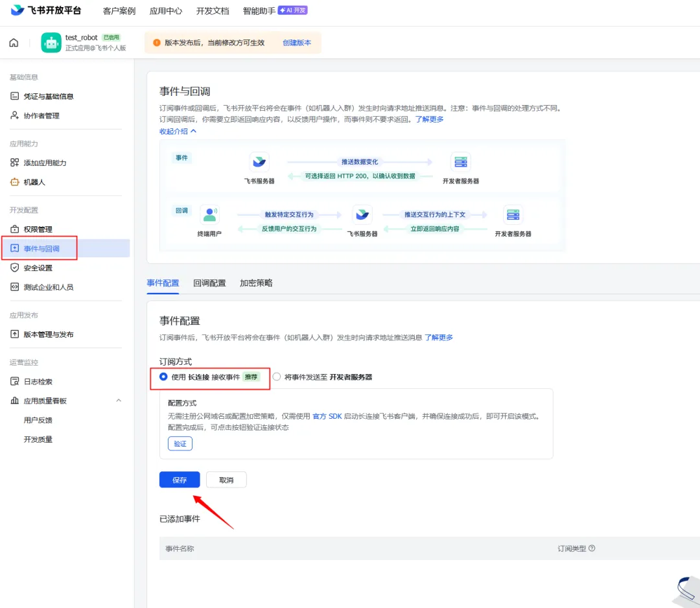Click the 推荐 tag

click(x=251, y=377)
